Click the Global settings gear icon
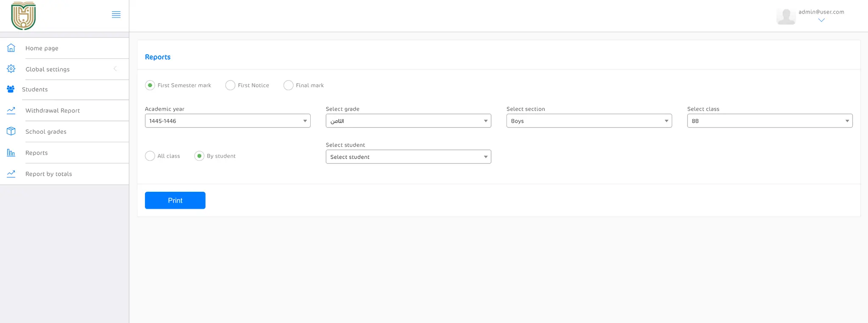This screenshot has height=323, width=868. tap(11, 69)
